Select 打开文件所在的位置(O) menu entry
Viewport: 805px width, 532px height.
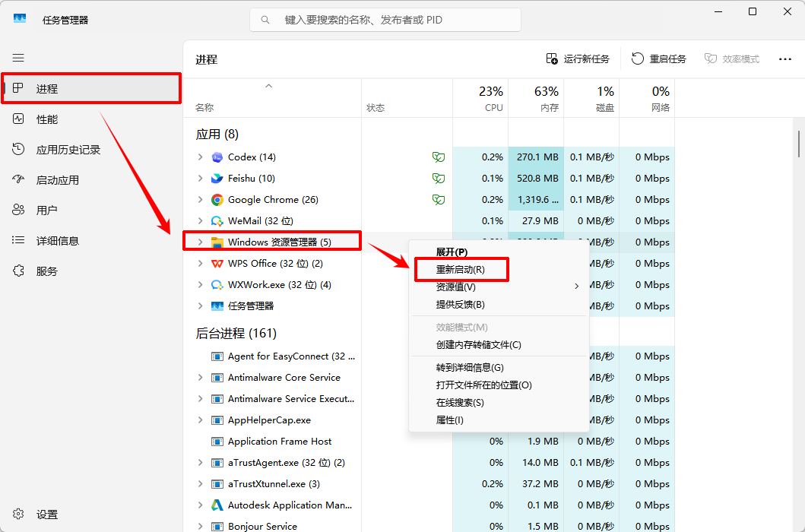(483, 385)
